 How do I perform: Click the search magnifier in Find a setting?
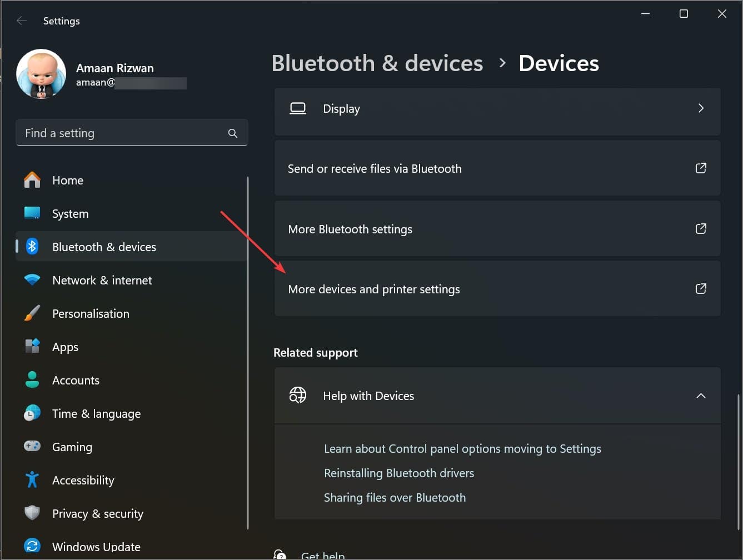tap(232, 133)
